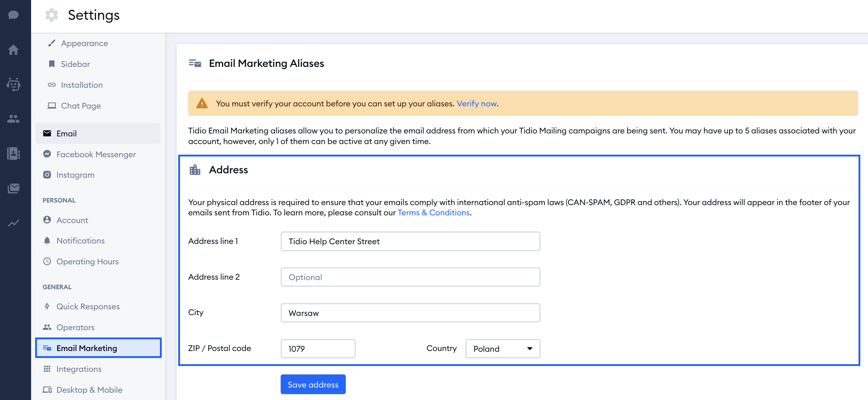Viewport: 868px width, 400px height.
Task: Expand the Country dropdown showing Poland
Action: click(503, 348)
